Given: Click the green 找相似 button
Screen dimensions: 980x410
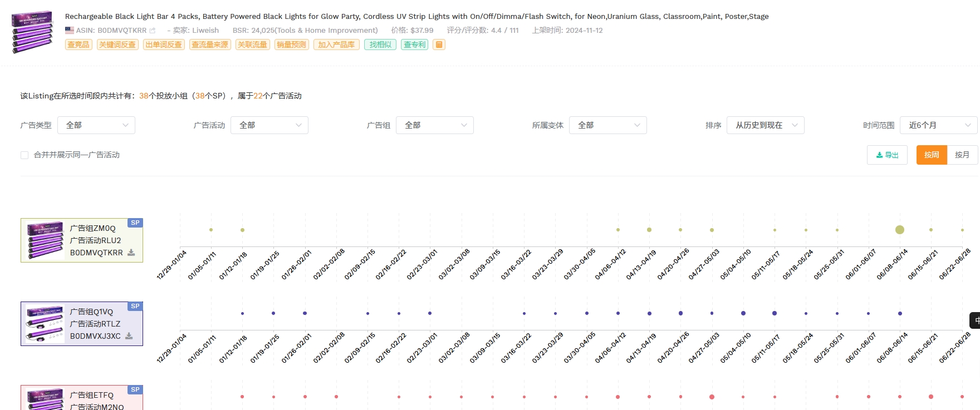Looking at the screenshot, I should [x=380, y=45].
